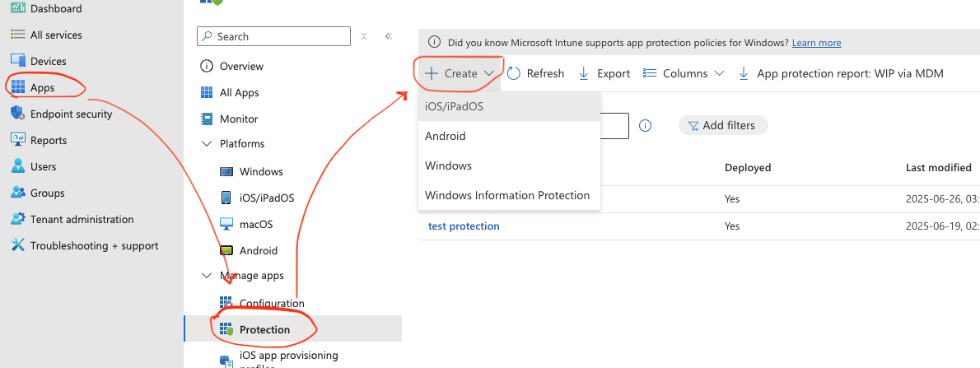Collapse the Manage apps section chevron
980x368 pixels.
tap(206, 276)
